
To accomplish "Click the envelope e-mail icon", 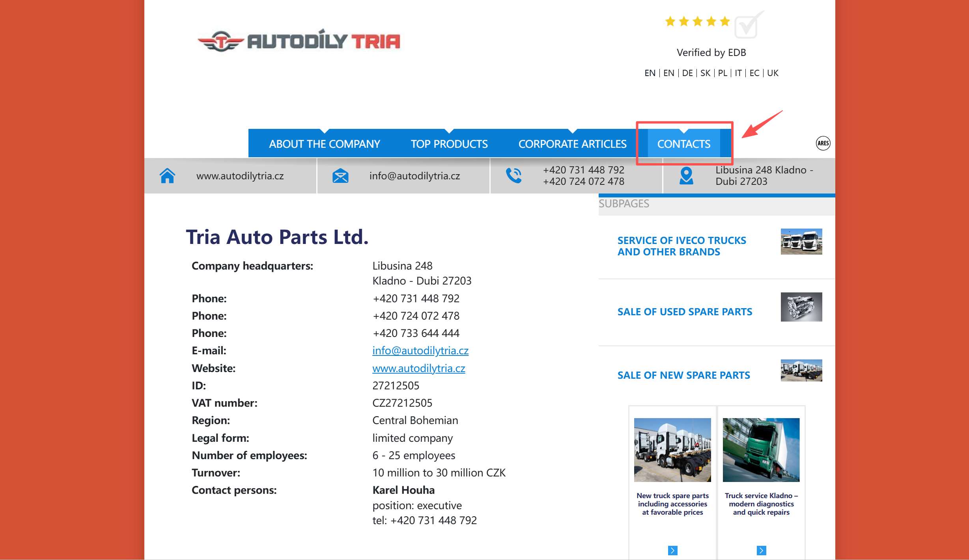I will click(x=340, y=176).
